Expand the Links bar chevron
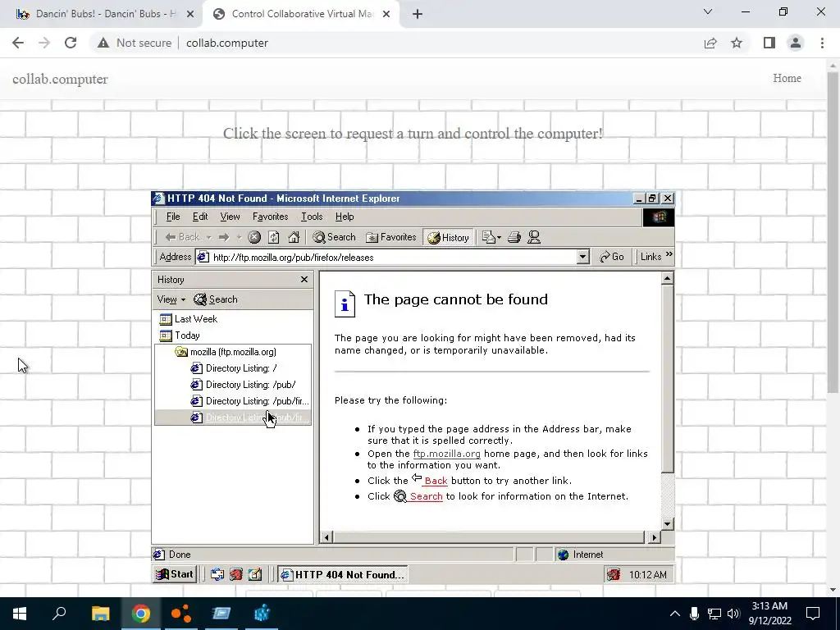 pyautogui.click(x=669, y=254)
